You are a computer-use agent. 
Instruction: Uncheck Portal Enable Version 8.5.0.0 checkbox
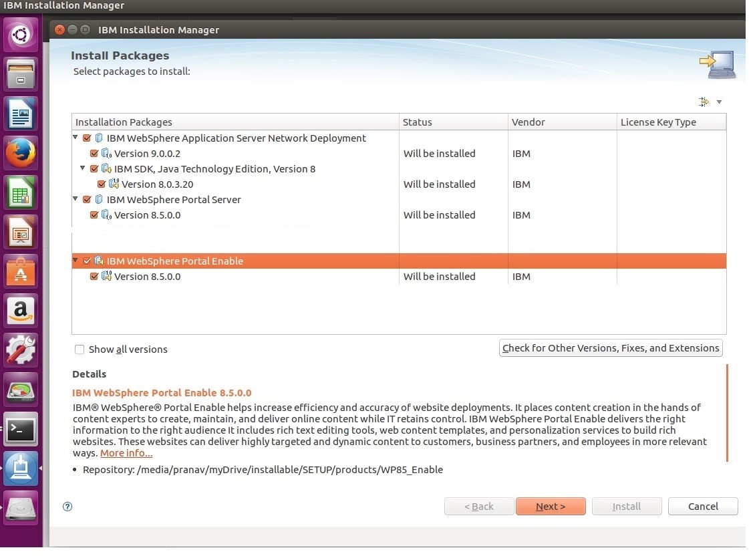coord(94,277)
